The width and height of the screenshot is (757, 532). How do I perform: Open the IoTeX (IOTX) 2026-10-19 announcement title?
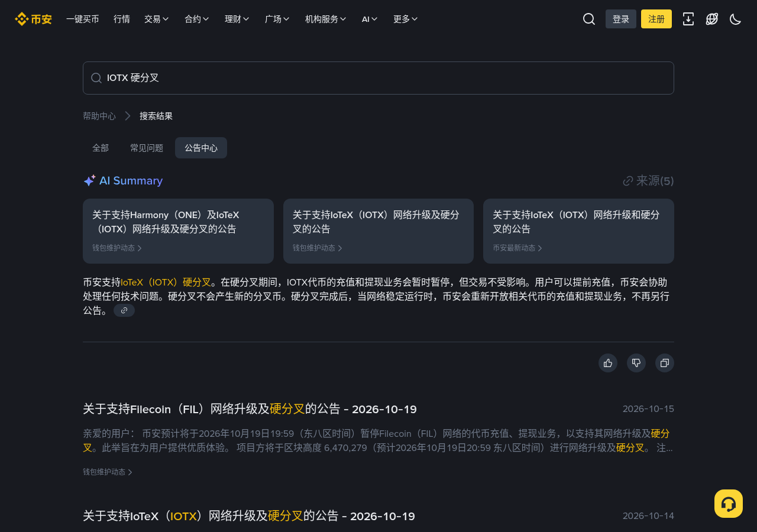(249, 516)
